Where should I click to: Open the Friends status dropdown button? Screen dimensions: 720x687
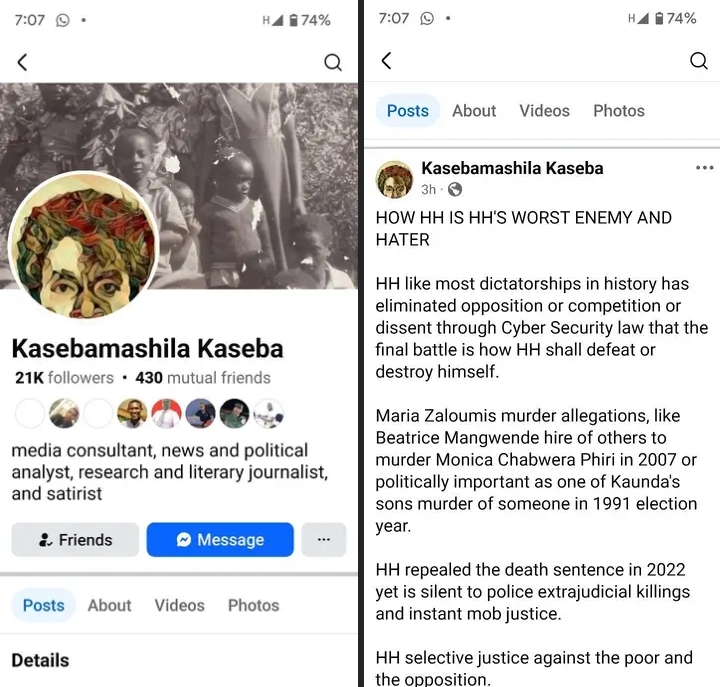(x=76, y=540)
